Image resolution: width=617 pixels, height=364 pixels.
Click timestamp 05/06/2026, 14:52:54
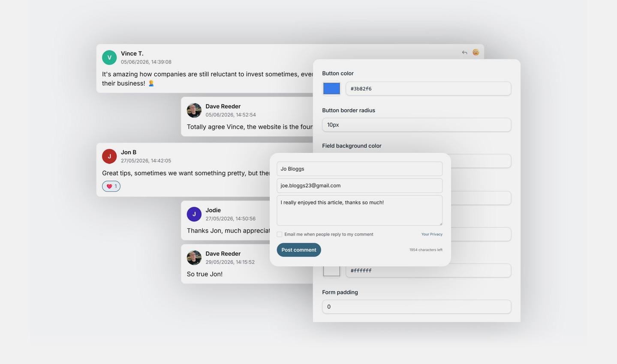(231, 115)
